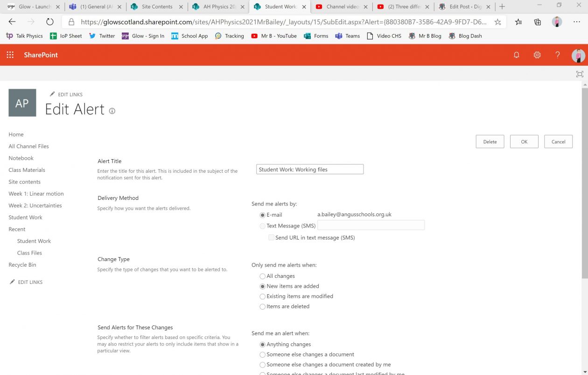Open the help question mark
Screen dimensions: 588x375
(558, 55)
